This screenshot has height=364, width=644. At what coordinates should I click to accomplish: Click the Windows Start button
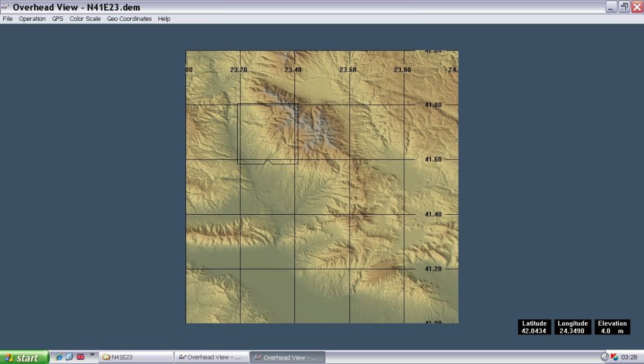24,357
